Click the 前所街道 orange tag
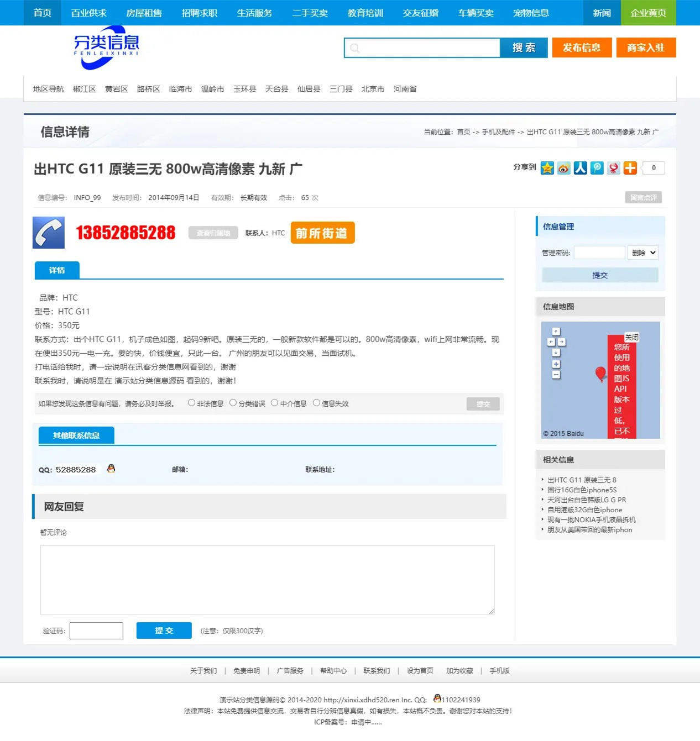Screen dimensions: 700x741 (322, 233)
